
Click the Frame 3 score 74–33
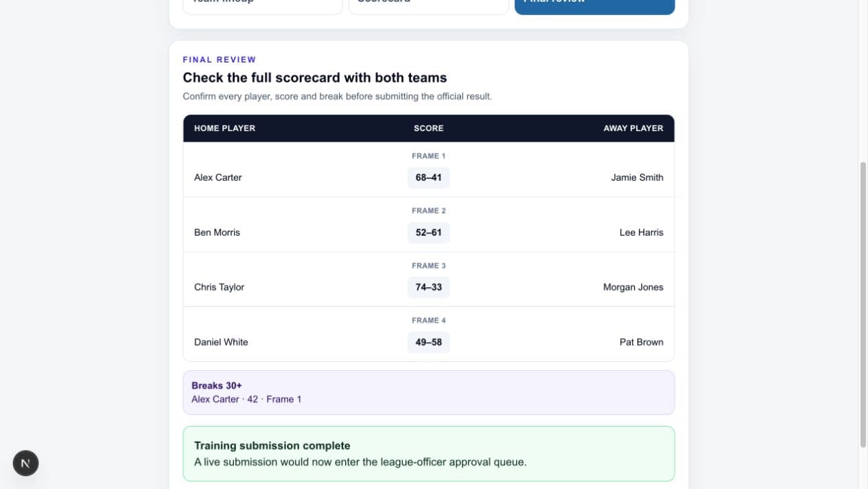pyautogui.click(x=429, y=287)
